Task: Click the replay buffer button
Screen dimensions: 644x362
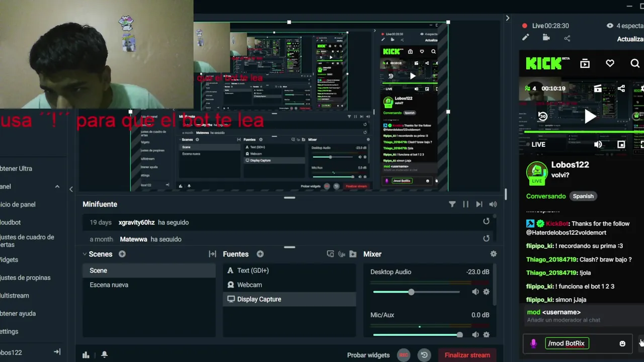Action: 424,355
